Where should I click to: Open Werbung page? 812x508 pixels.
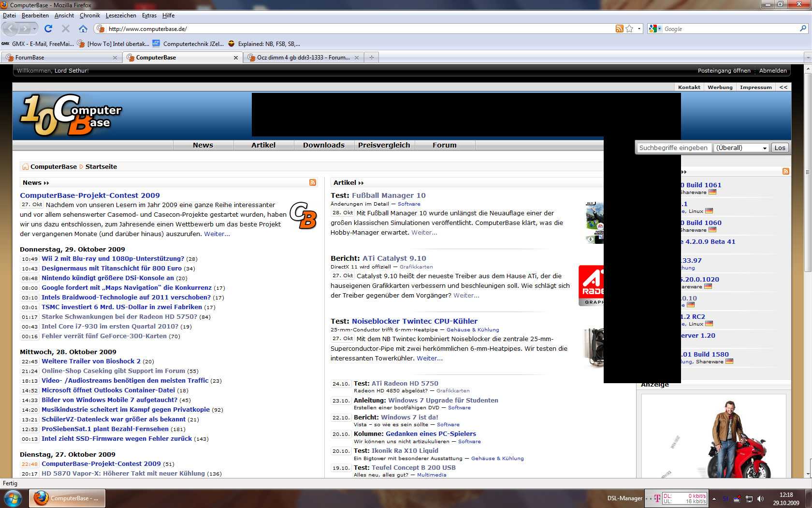pyautogui.click(x=720, y=88)
